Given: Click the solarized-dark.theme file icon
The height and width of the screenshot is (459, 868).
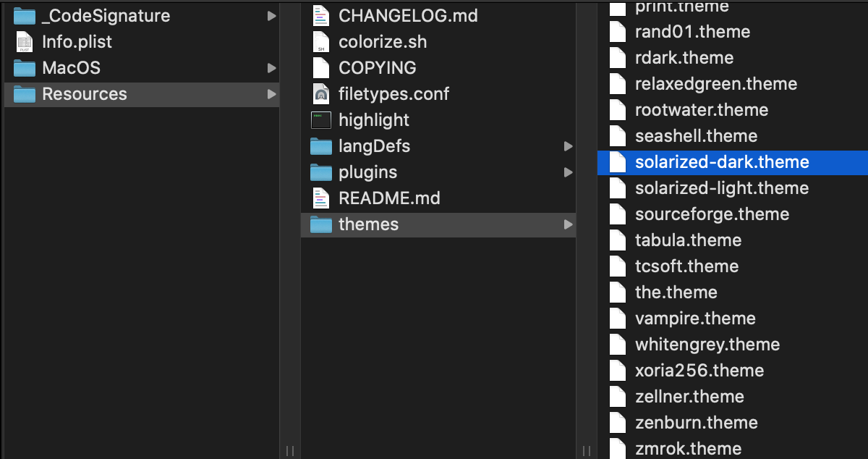Looking at the screenshot, I should point(617,162).
